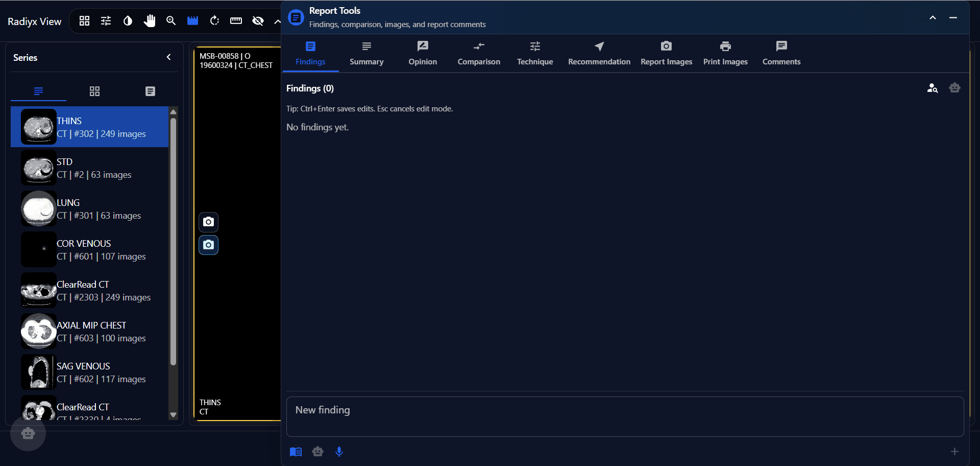Open the Findings tab

click(310, 53)
